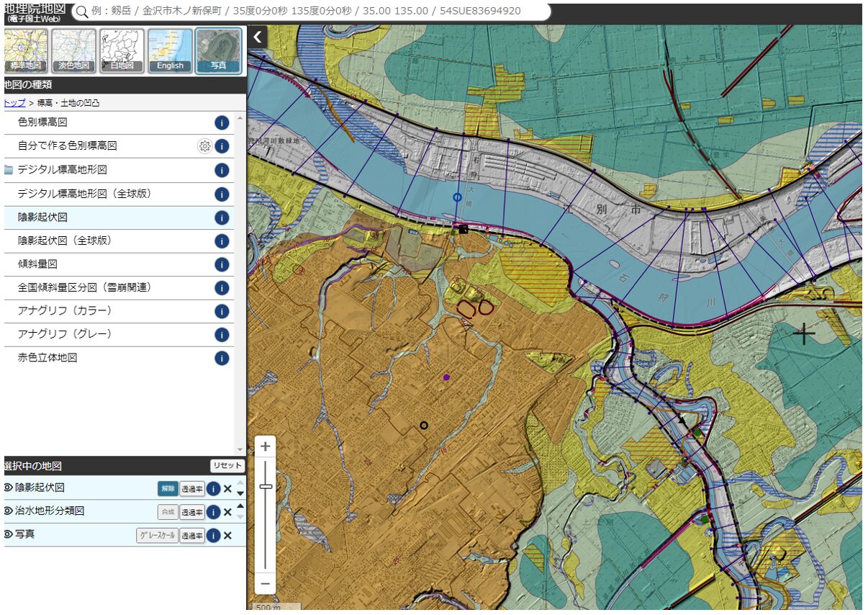Click the search magnifier icon

tap(82, 12)
